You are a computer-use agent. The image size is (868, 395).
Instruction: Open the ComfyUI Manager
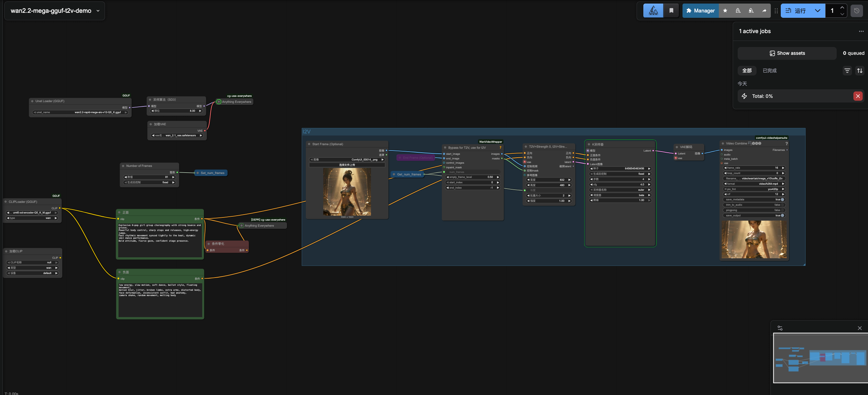700,11
